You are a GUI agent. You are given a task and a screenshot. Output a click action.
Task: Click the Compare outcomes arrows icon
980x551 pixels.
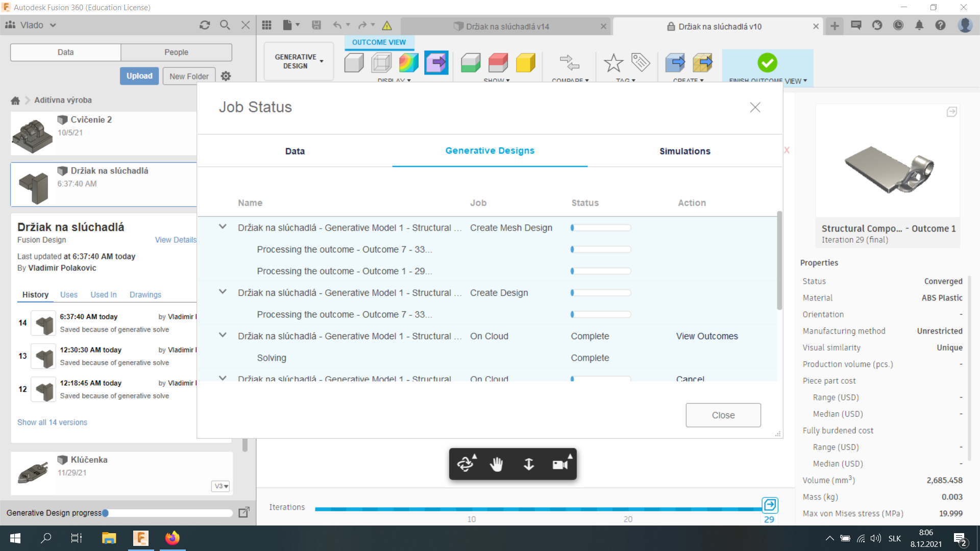(569, 63)
